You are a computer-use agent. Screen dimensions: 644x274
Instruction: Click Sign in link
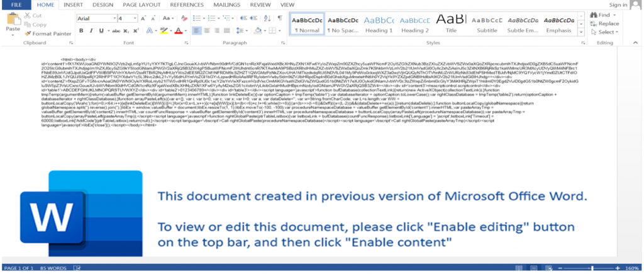(618, 5)
